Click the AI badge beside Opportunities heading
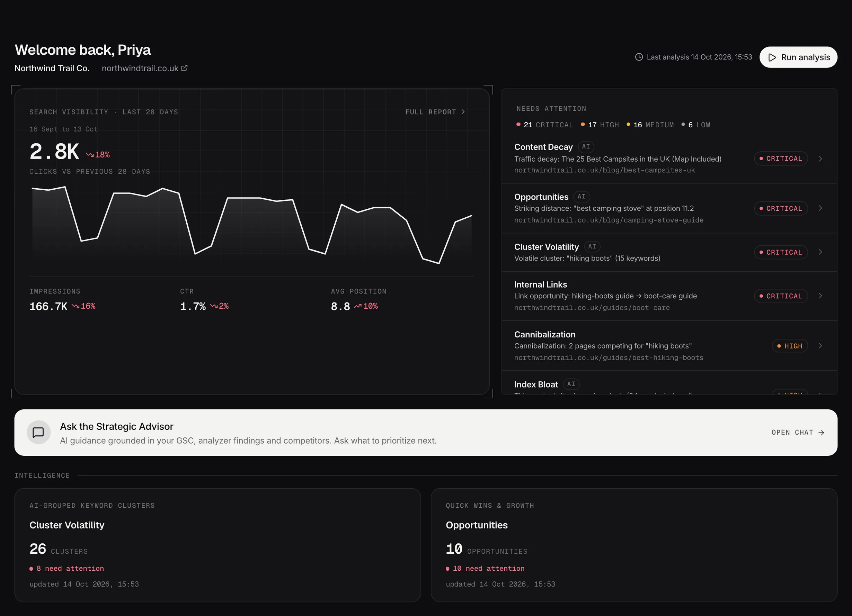 [582, 197]
